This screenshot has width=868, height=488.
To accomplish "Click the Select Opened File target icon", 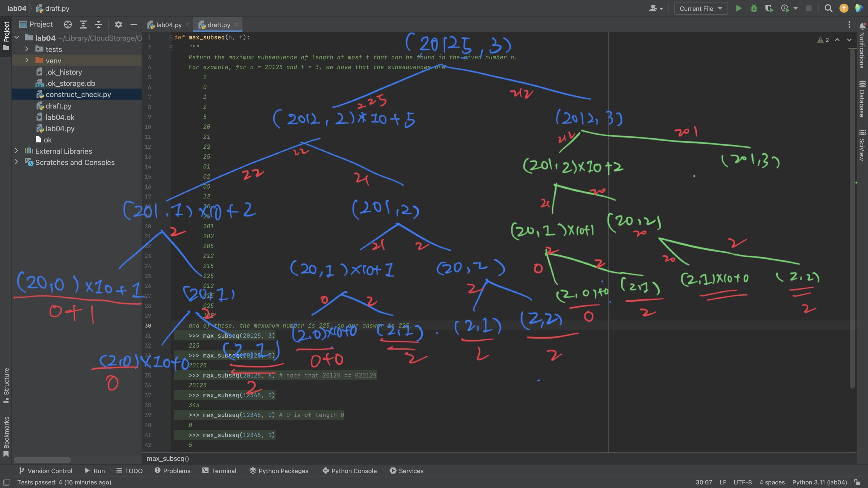I will 68,24.
